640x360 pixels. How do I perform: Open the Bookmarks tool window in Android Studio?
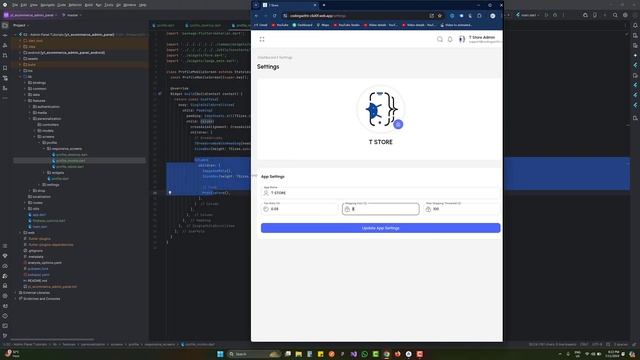(x=5, y=68)
